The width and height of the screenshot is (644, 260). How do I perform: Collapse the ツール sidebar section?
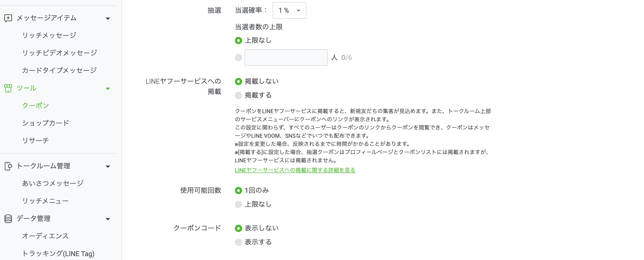108,89
